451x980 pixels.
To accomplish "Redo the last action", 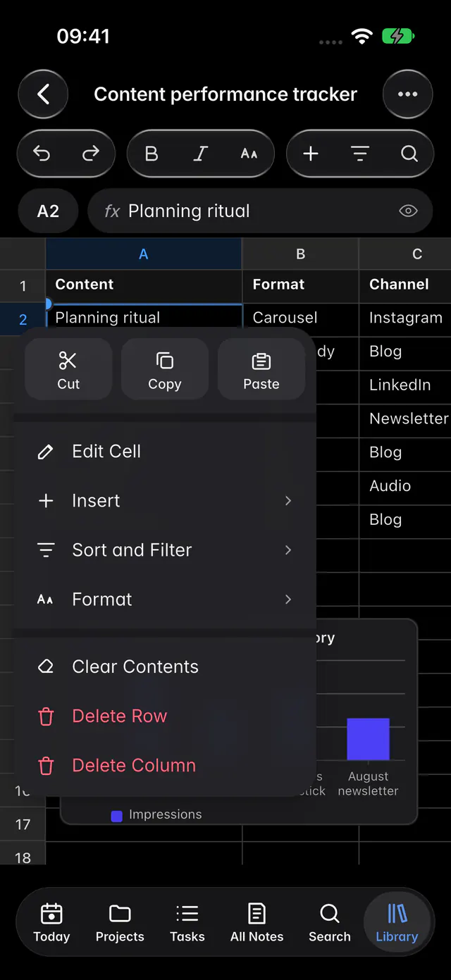I will pyautogui.click(x=91, y=154).
